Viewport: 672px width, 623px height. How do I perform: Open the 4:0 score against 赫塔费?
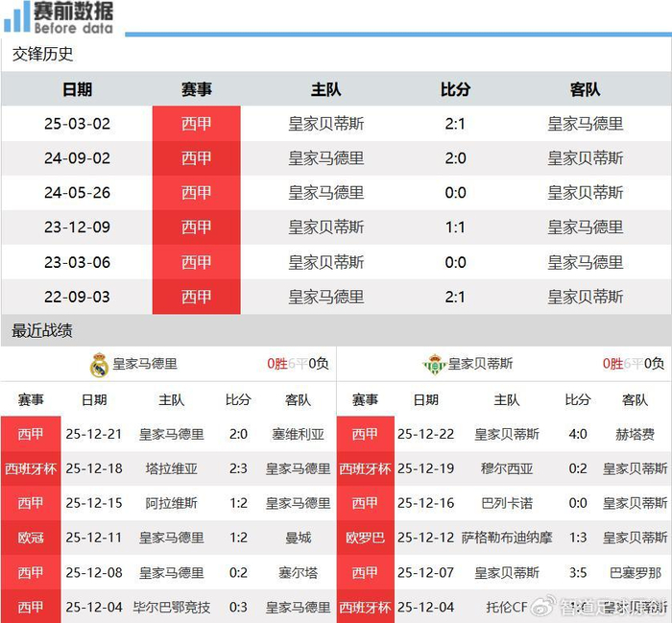tap(577, 434)
